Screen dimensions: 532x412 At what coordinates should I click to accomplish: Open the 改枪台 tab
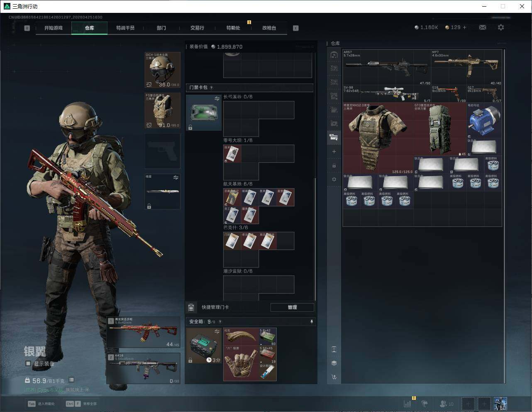tap(269, 28)
